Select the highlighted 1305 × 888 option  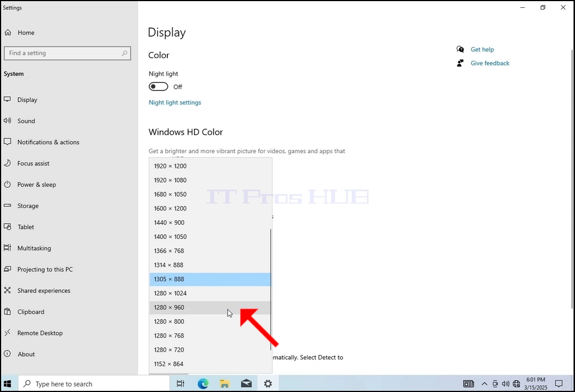click(x=210, y=279)
